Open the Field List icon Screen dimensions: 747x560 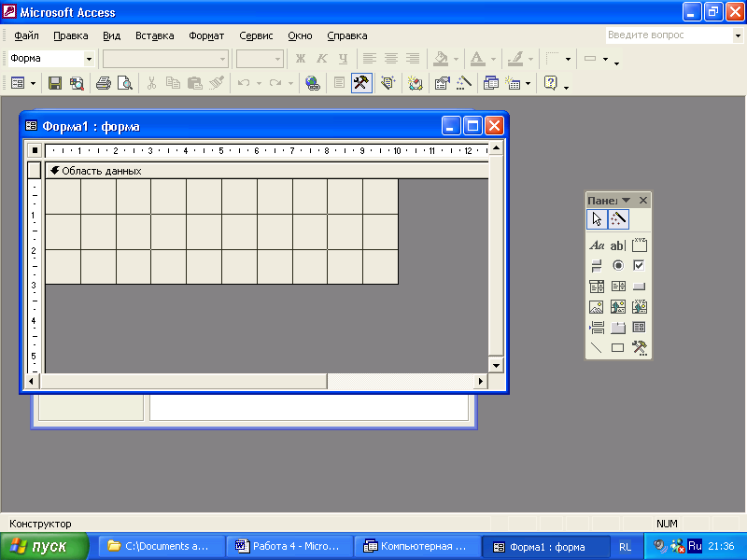pyautogui.click(x=339, y=83)
